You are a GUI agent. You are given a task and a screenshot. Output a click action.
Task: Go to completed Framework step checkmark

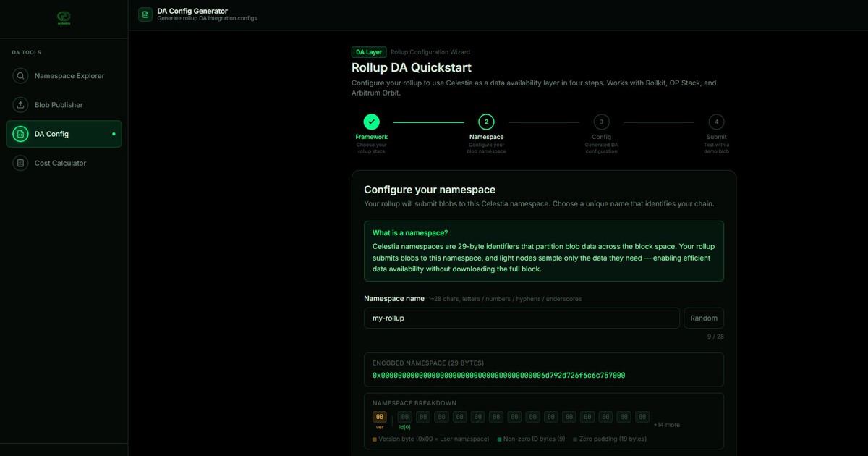coord(371,122)
